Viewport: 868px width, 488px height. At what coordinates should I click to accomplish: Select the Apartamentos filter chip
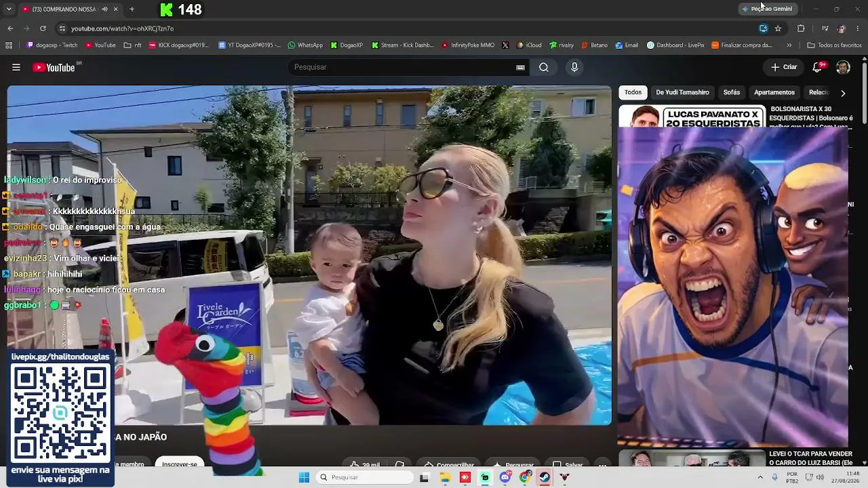tap(774, 92)
